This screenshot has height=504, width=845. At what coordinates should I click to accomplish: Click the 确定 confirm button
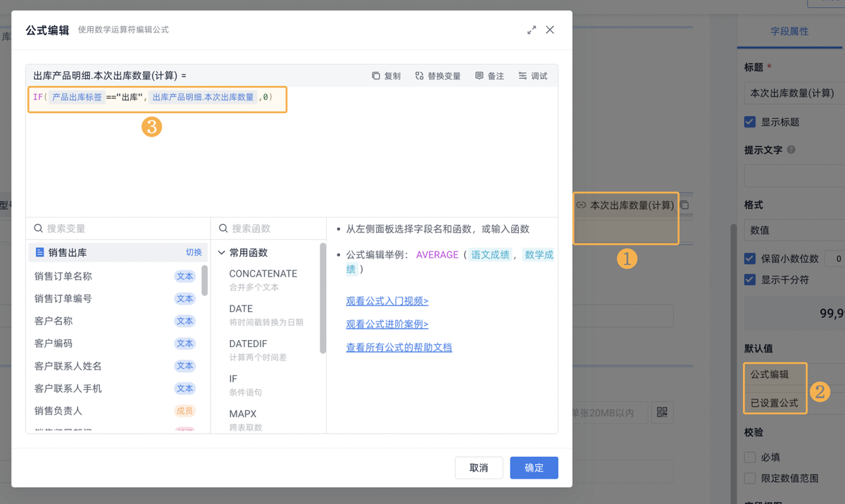(534, 467)
